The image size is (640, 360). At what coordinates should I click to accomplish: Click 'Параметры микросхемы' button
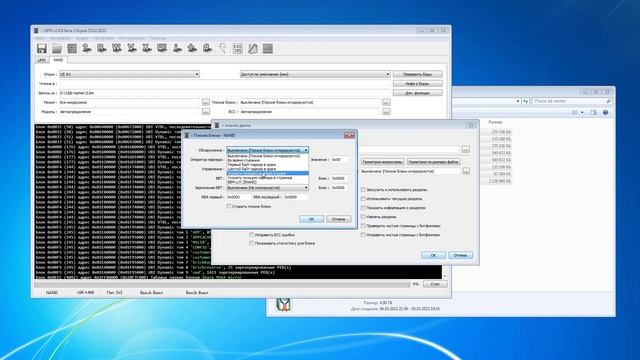[x=382, y=162]
